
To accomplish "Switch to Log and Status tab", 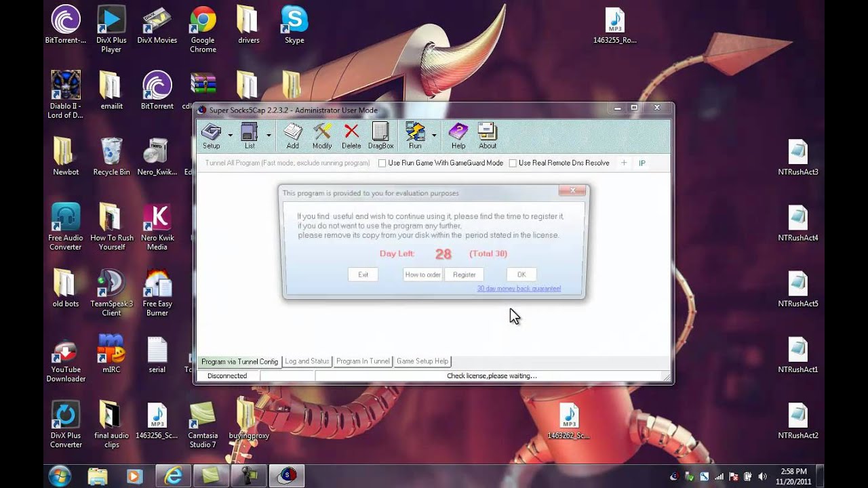I will (307, 361).
